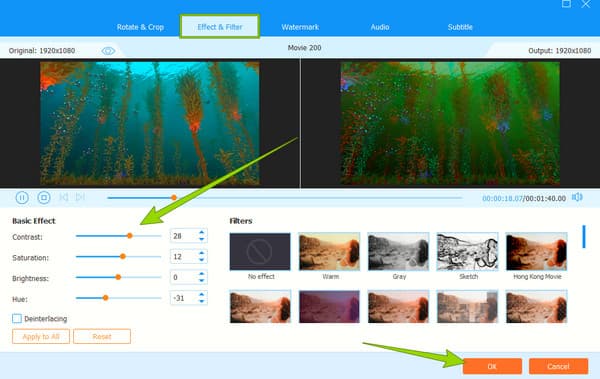Viewport: 600px width, 379px height.
Task: Apply the Sketch filter
Action: [x=468, y=252]
